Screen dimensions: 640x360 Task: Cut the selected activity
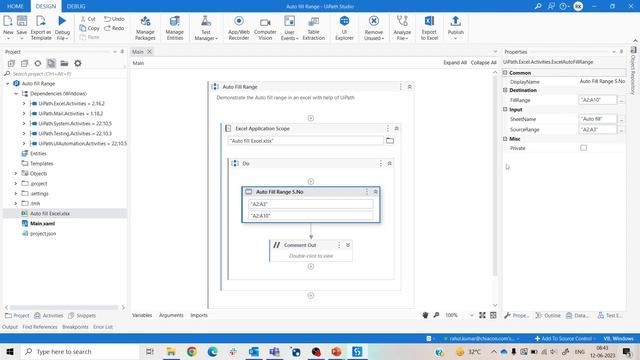tap(88, 19)
